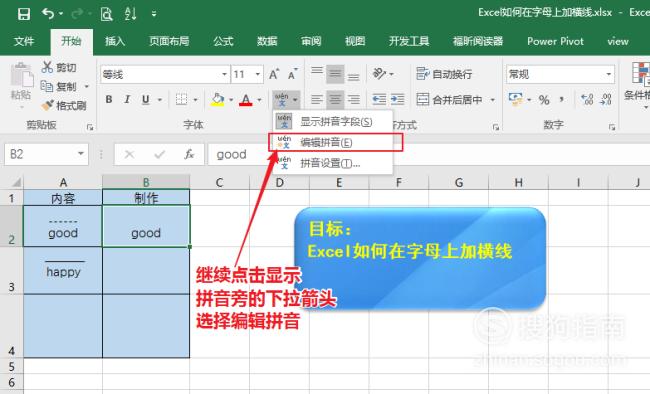Viewport: 650px width, 394px height.
Task: Switch to the 数据 (Data) tab
Action: (x=267, y=41)
